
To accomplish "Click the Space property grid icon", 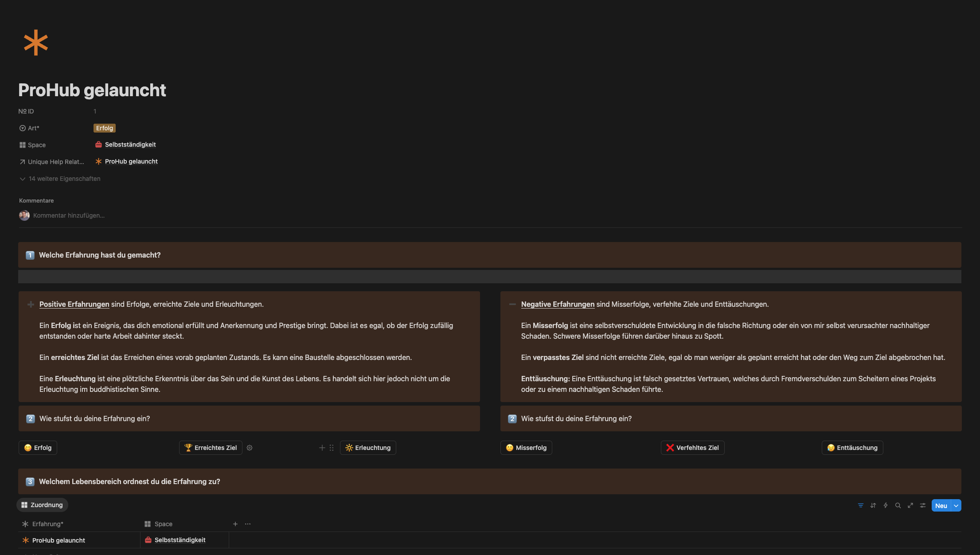I will (23, 145).
